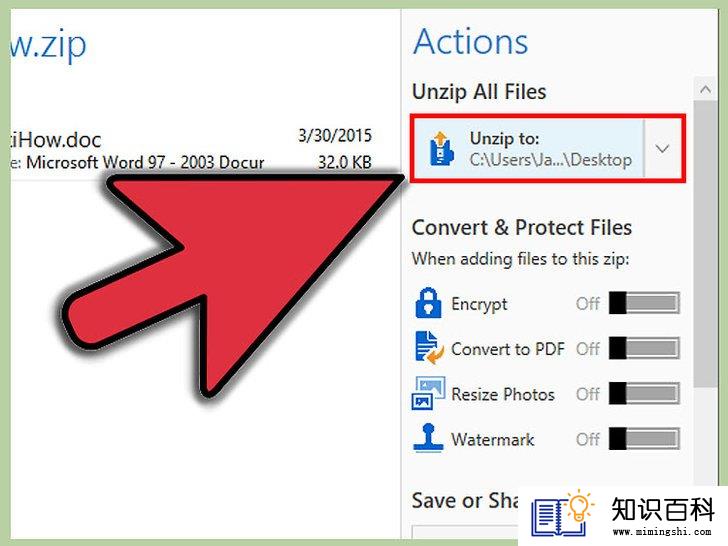Click the Resize Photos icon
This screenshot has width=728, height=546.
tap(428, 393)
